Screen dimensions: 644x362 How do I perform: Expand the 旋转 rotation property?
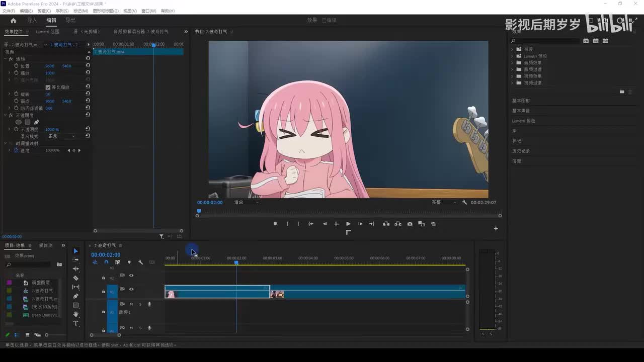click(9, 94)
